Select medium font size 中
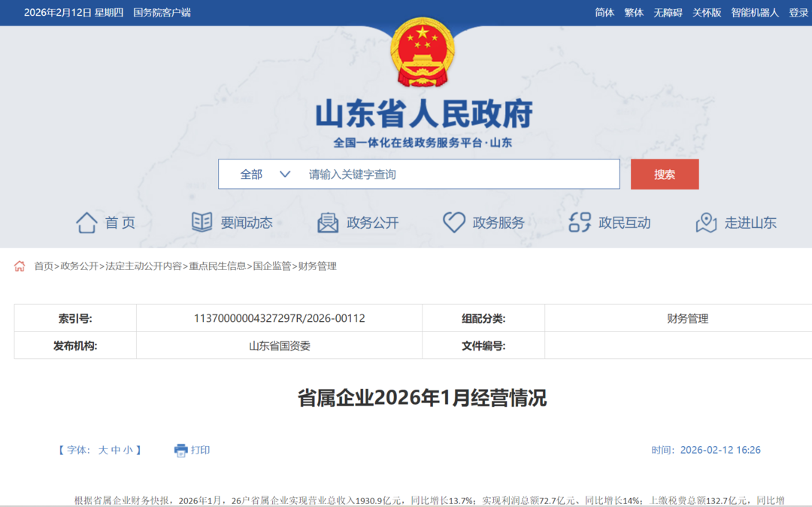Viewport: 812px width, 507px height. (x=116, y=451)
